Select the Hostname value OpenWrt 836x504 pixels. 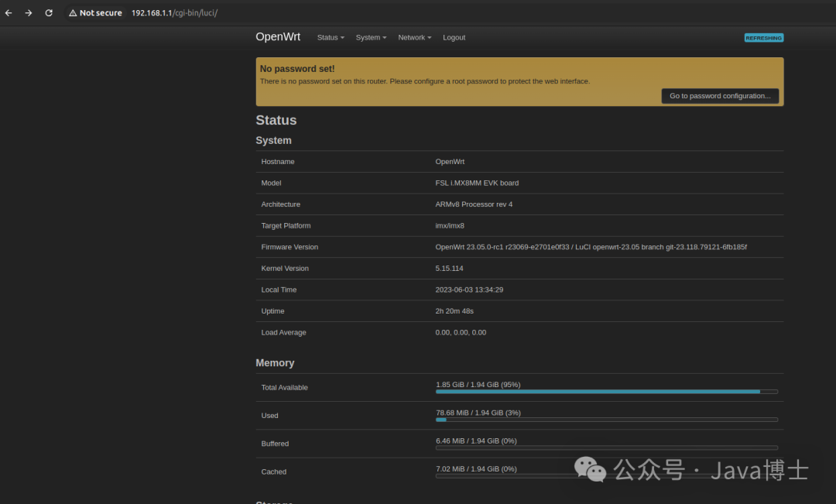(x=450, y=161)
